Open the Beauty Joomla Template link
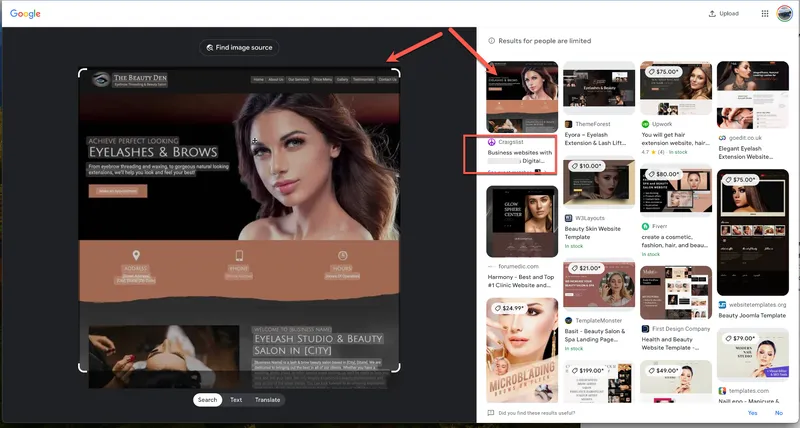Viewport: 800px width, 428px height. [x=752, y=315]
